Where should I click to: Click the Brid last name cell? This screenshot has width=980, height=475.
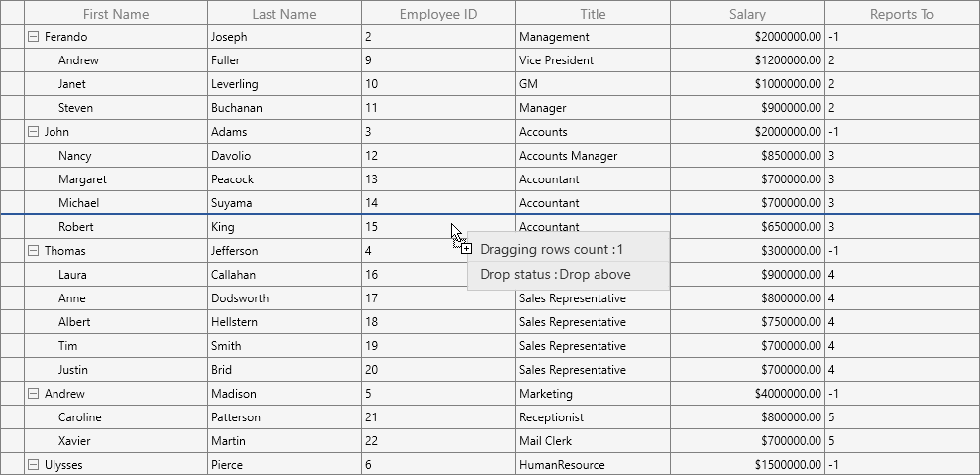pos(284,370)
